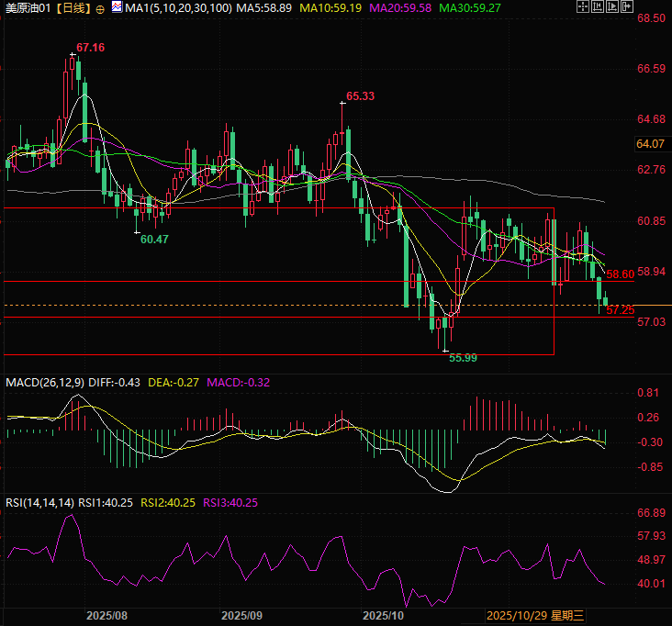The width and height of the screenshot is (672, 626).
Task: Click the circled minus icon beside 日线
Action: 100,8
